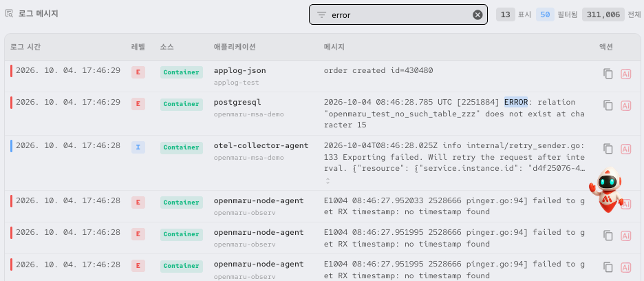Select the otel-collector-agent application name

point(261,145)
